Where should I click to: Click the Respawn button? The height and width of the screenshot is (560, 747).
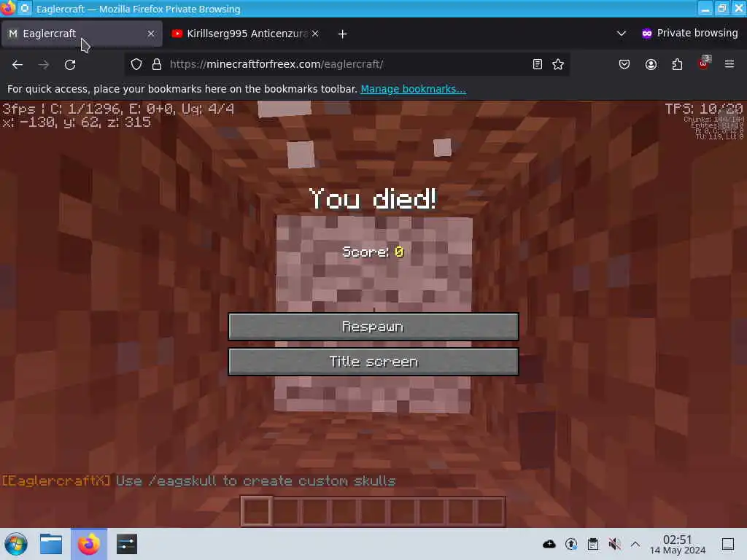coord(373,327)
